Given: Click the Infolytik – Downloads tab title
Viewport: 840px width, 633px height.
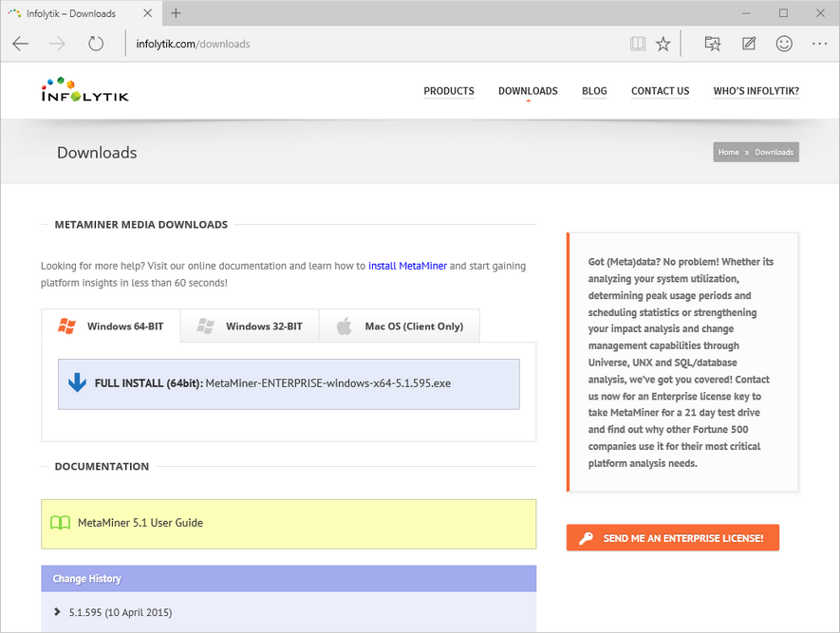Looking at the screenshot, I should coord(71,13).
